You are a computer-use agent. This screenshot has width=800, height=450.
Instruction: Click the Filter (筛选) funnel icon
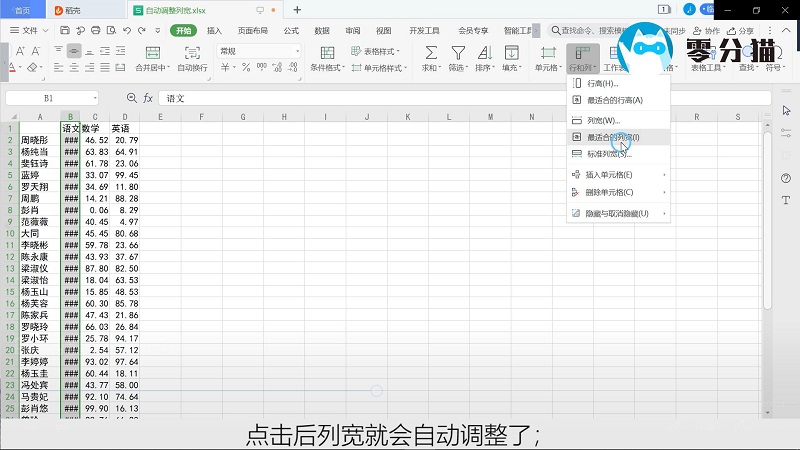(x=457, y=51)
